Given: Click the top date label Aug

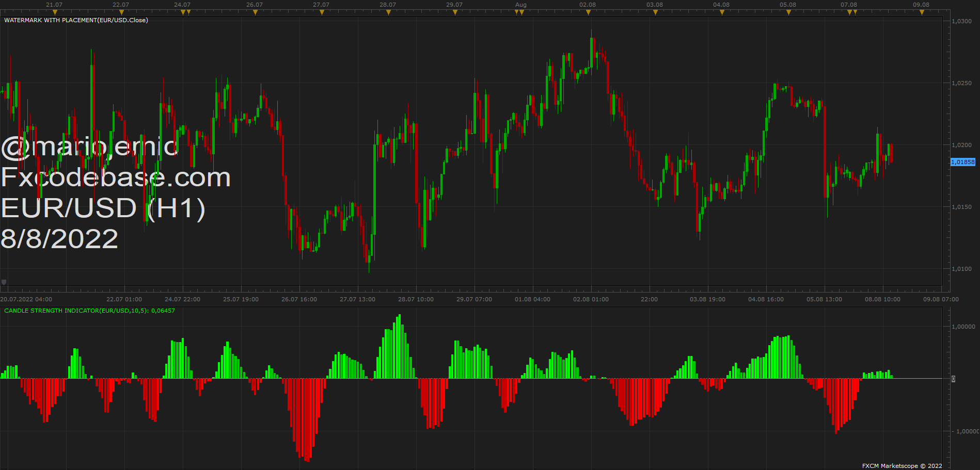Looking at the screenshot, I should [521, 5].
